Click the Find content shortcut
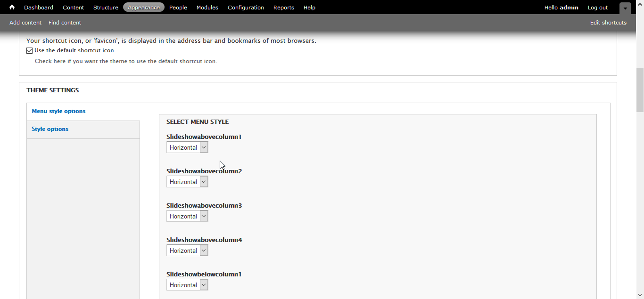The width and height of the screenshot is (644, 299). coord(65,23)
